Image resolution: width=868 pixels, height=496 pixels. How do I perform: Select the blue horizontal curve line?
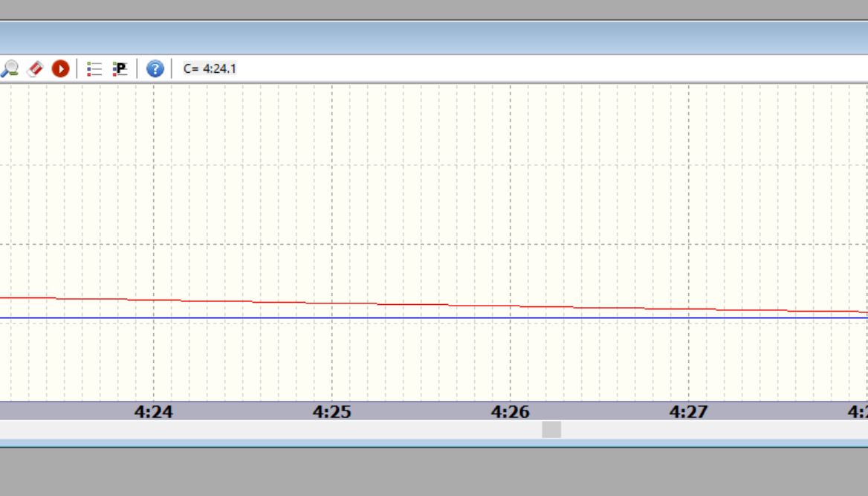tap(416, 318)
